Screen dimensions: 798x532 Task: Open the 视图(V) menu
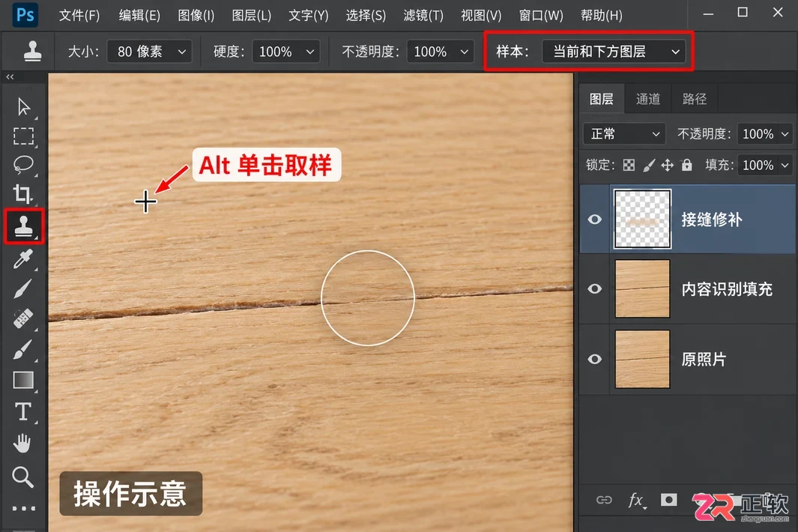481,15
